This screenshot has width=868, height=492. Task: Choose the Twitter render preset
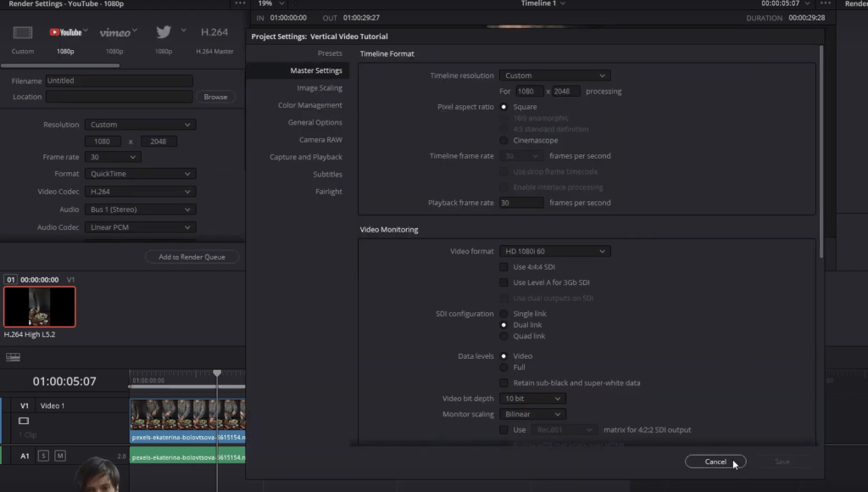[x=164, y=33]
